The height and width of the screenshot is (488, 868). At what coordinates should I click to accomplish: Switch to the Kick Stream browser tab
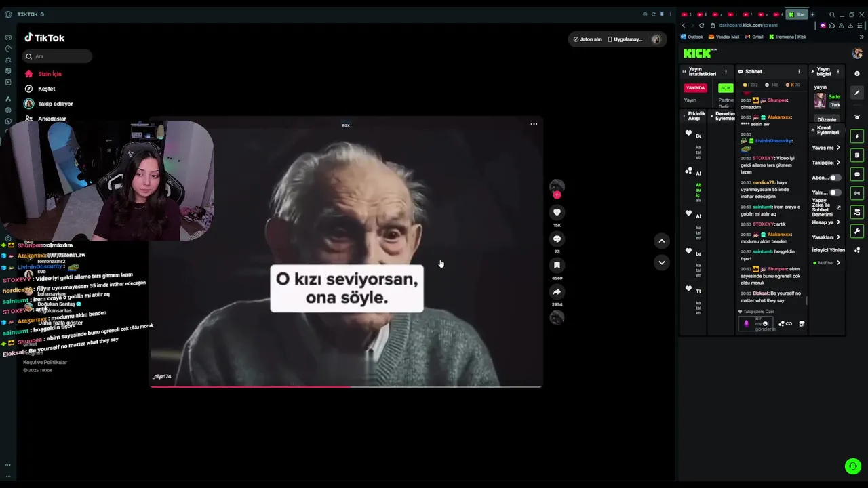(x=796, y=14)
